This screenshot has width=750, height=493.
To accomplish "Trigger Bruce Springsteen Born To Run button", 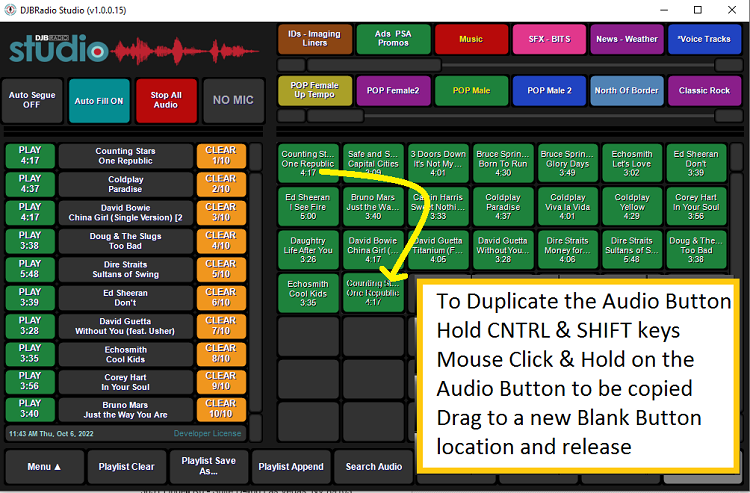I will [503, 164].
